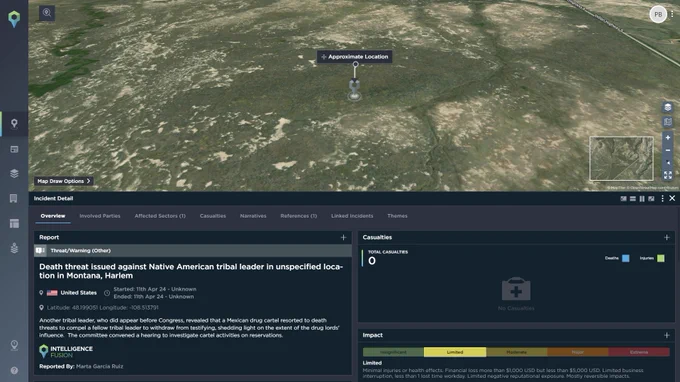Toggle fullscreen map view

click(668, 175)
